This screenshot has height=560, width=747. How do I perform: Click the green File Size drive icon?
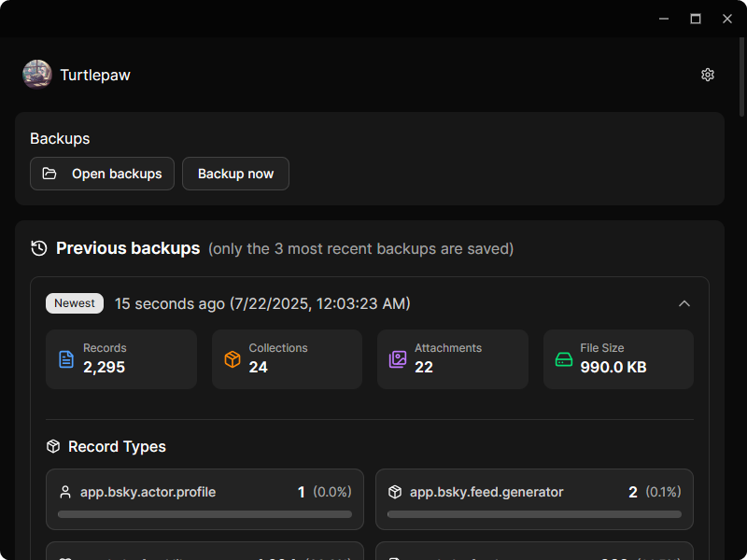click(x=564, y=359)
